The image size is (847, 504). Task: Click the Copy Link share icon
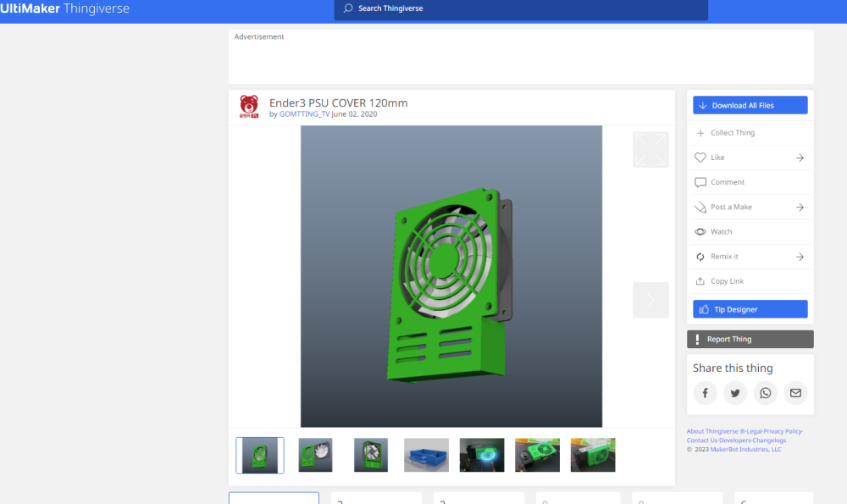[700, 281]
